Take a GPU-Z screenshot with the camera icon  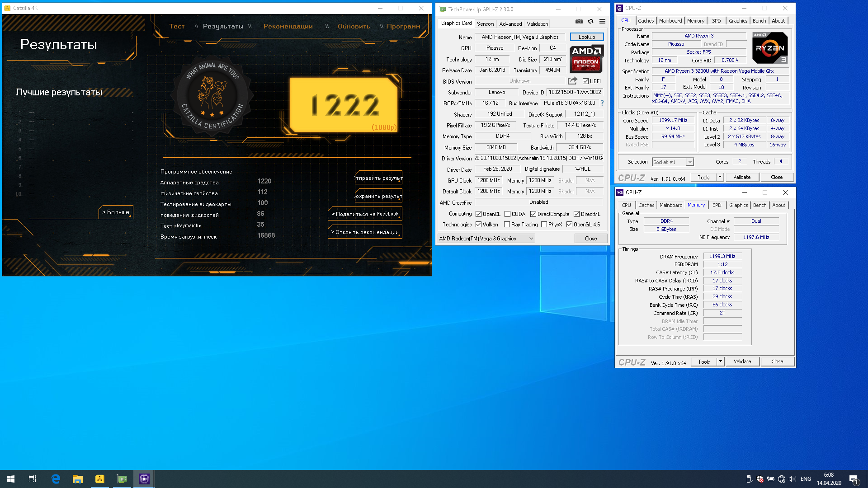[579, 21]
